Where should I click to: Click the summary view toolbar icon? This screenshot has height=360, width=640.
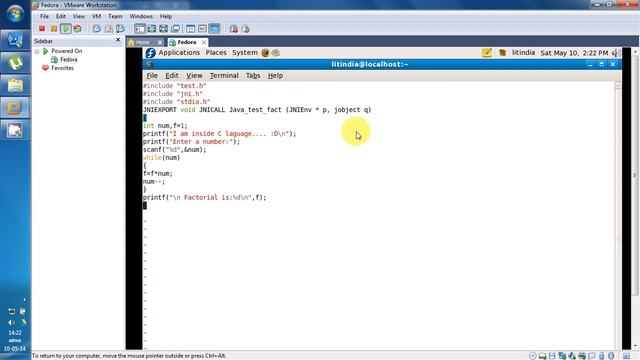(x=191, y=29)
